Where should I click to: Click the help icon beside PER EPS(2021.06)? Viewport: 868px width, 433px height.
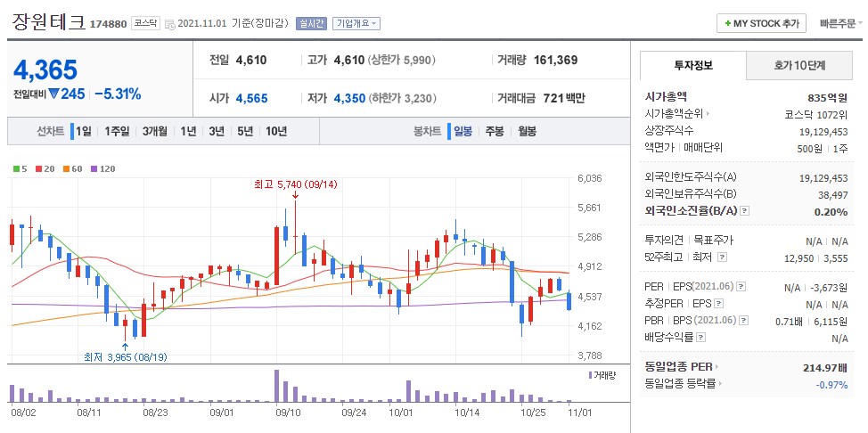coord(741,287)
